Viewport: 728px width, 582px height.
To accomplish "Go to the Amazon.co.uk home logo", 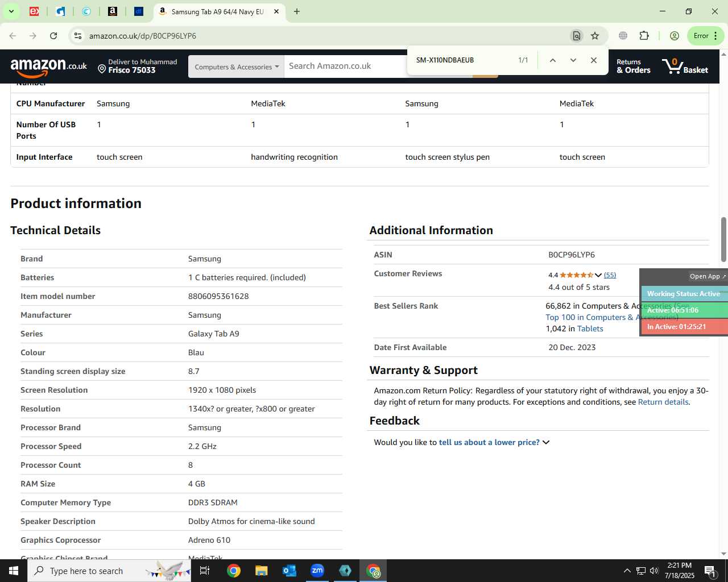I will (x=49, y=67).
